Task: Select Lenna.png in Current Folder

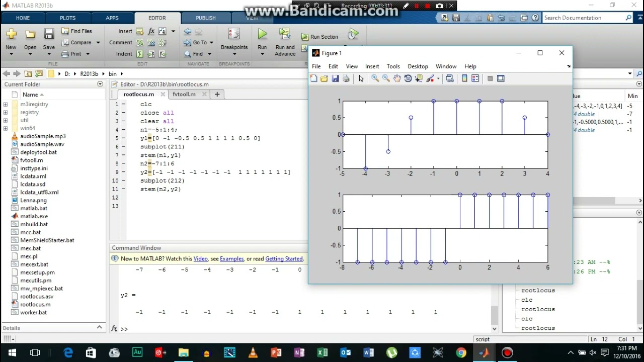Action: (x=33, y=200)
